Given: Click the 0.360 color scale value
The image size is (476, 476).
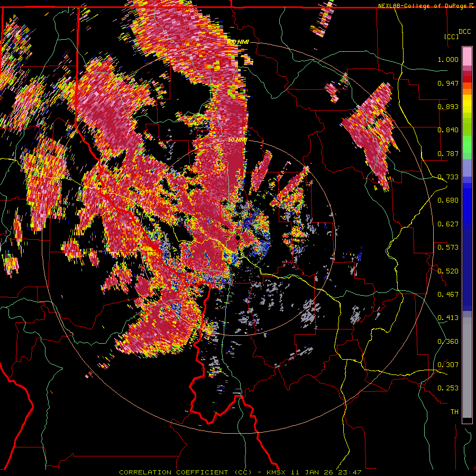Looking at the screenshot, I should pos(448,342).
